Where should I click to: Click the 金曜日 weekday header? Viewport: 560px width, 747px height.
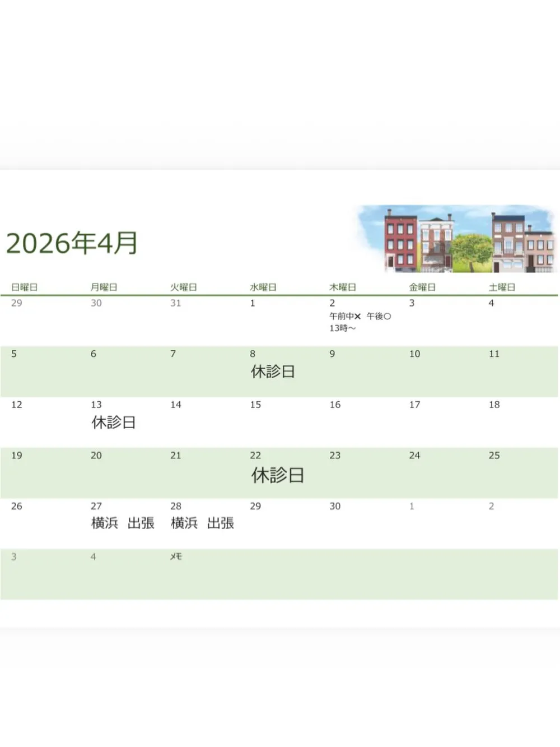click(422, 287)
